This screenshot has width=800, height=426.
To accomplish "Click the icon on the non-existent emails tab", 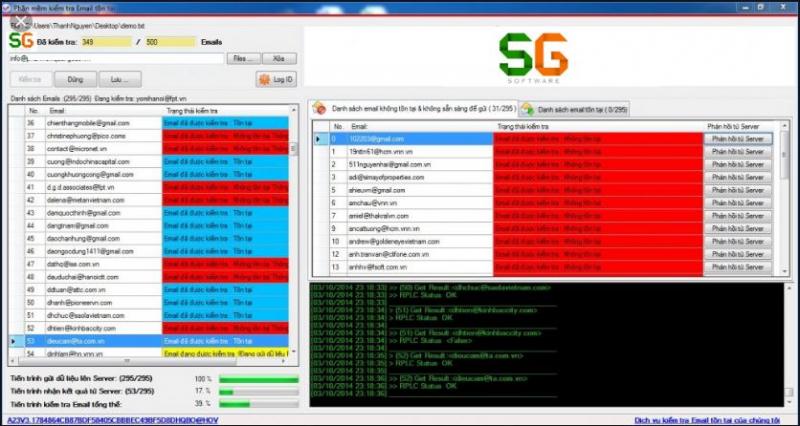I will (319, 107).
